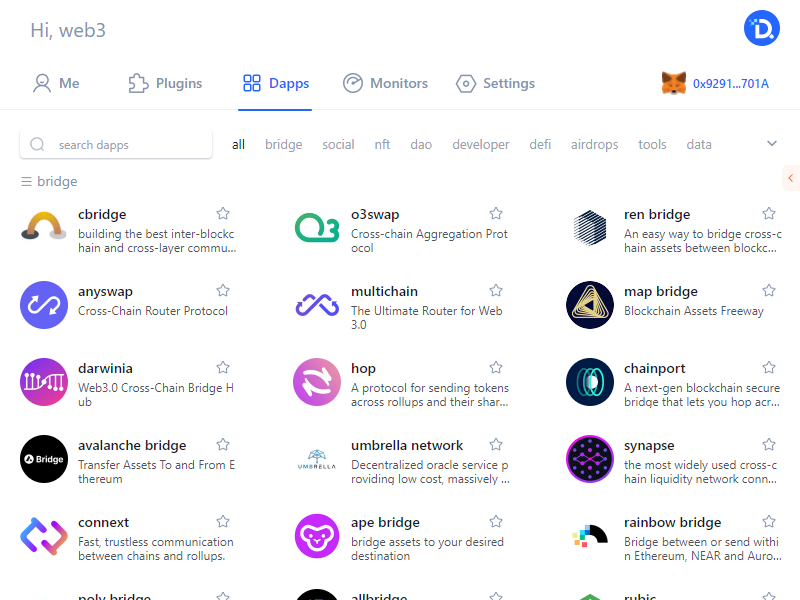Favorite cbridge with its star
Image resolution: width=800 pixels, height=600 pixels.
pos(223,213)
